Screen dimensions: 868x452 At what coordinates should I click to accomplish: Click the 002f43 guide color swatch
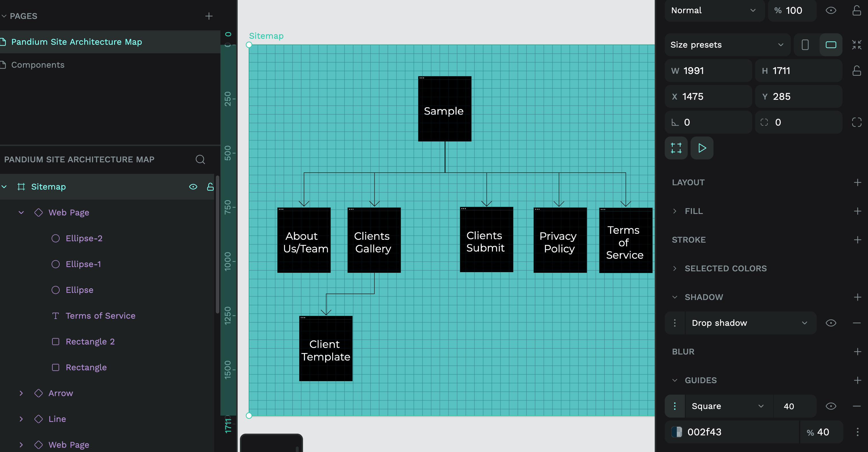point(677,432)
